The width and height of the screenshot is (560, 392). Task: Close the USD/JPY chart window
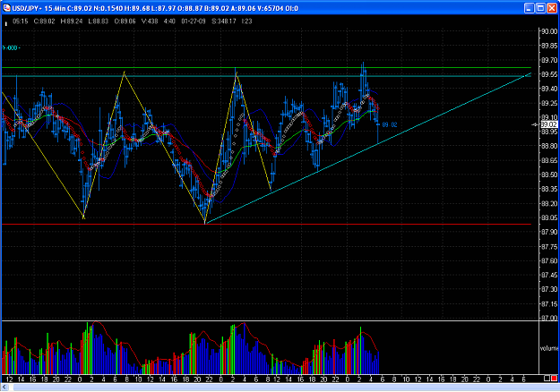(552, 8)
